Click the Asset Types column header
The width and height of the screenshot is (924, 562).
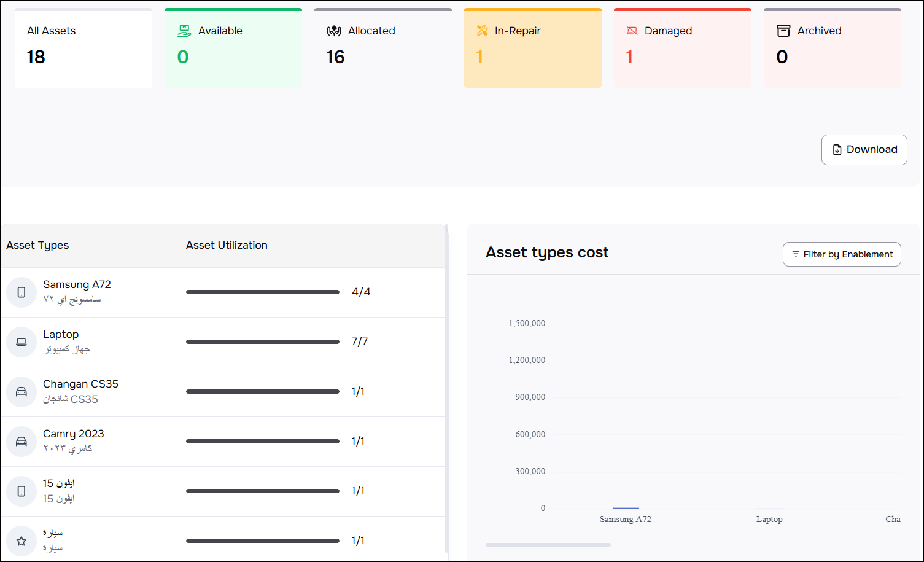[37, 245]
